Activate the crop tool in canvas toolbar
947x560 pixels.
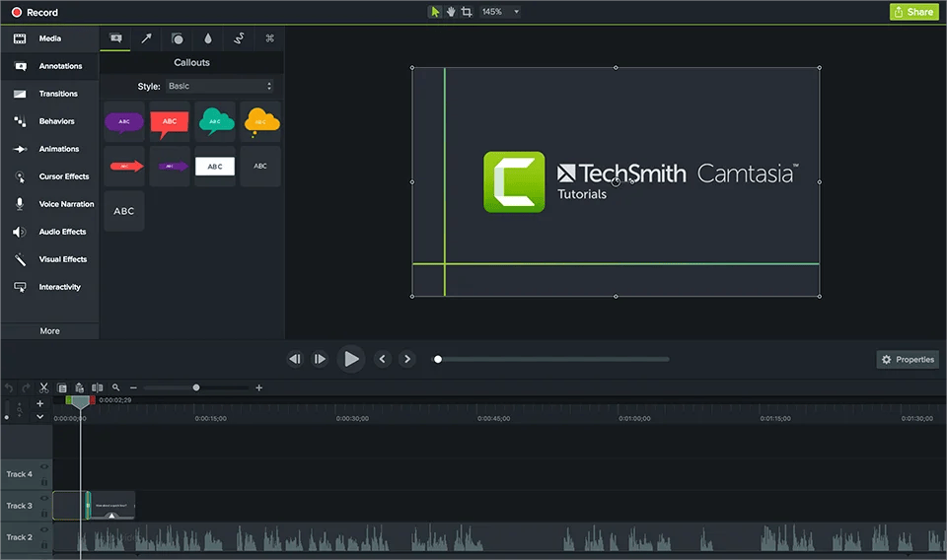[467, 12]
